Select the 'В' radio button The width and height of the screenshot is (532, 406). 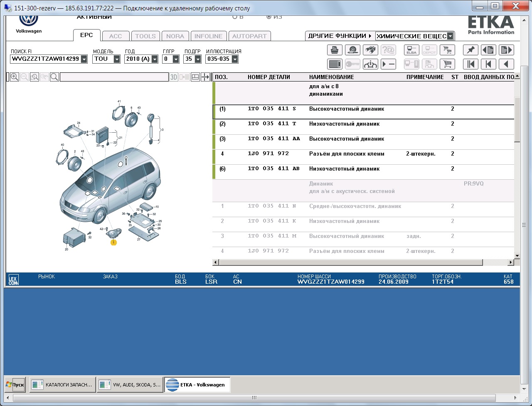coord(235,17)
